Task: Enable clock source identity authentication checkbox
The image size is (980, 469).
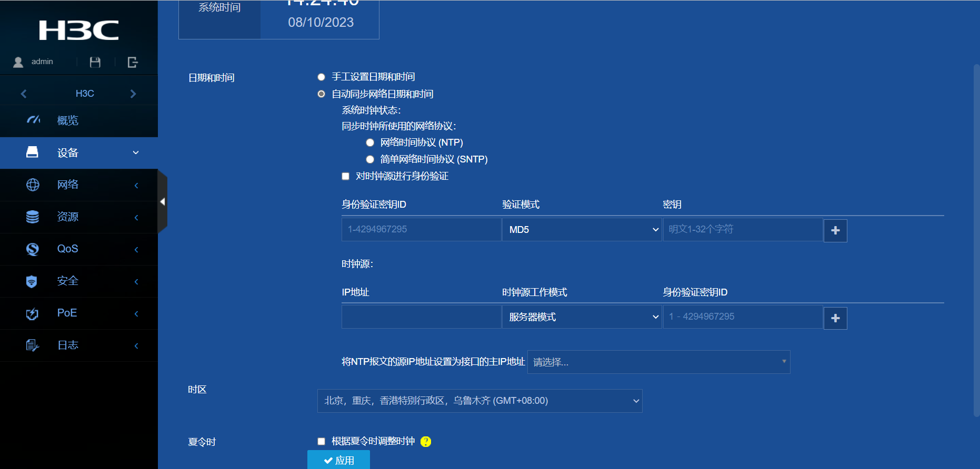Action: [345, 176]
